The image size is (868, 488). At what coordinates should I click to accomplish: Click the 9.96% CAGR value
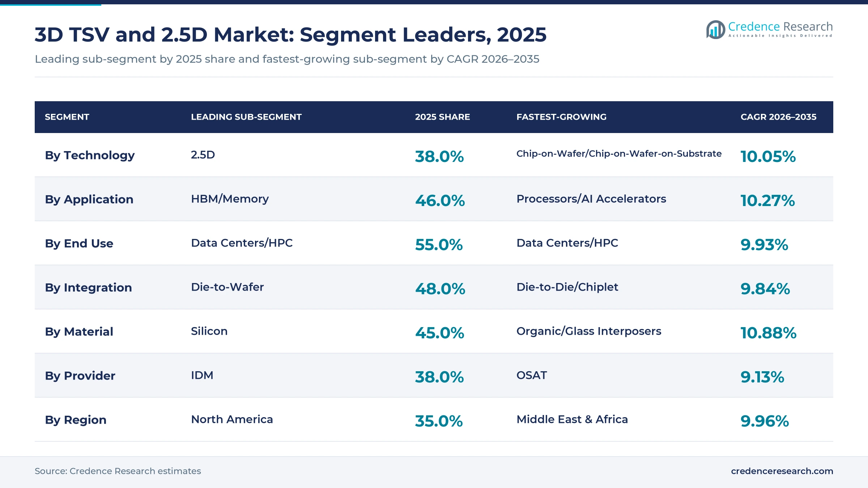pyautogui.click(x=765, y=421)
